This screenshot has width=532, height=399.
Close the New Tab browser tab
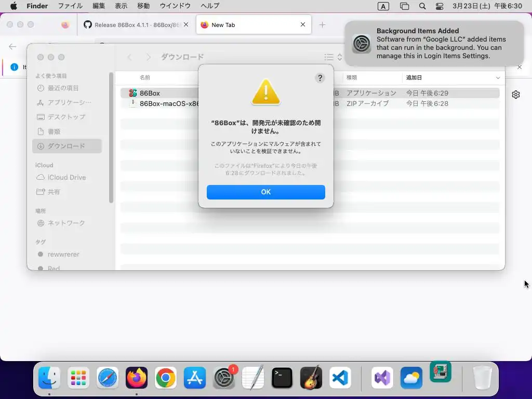[303, 24]
